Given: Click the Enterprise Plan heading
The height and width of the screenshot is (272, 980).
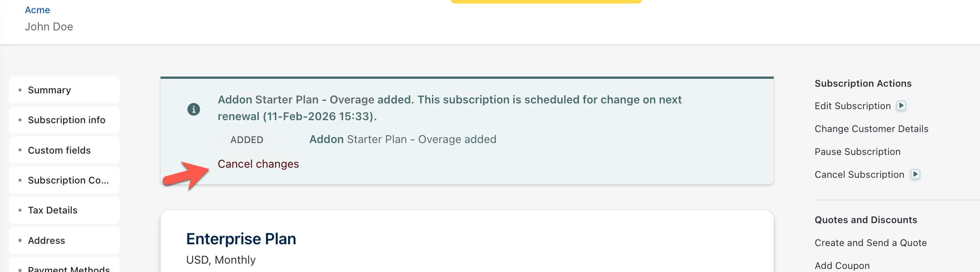Looking at the screenshot, I should [241, 239].
